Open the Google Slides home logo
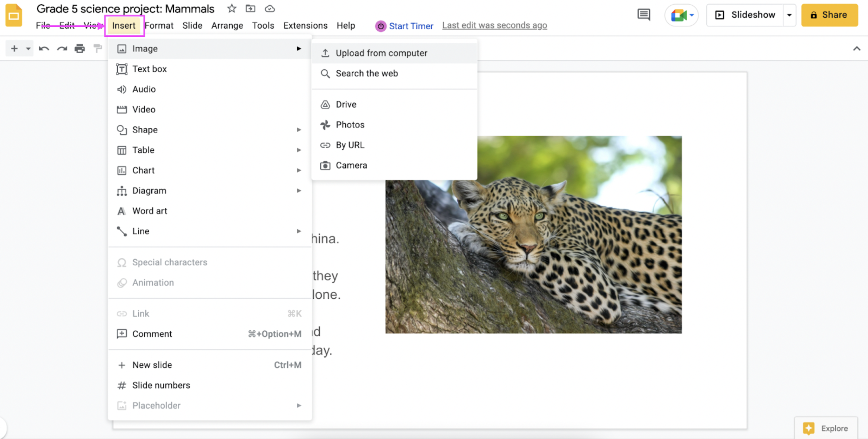 [x=14, y=15]
